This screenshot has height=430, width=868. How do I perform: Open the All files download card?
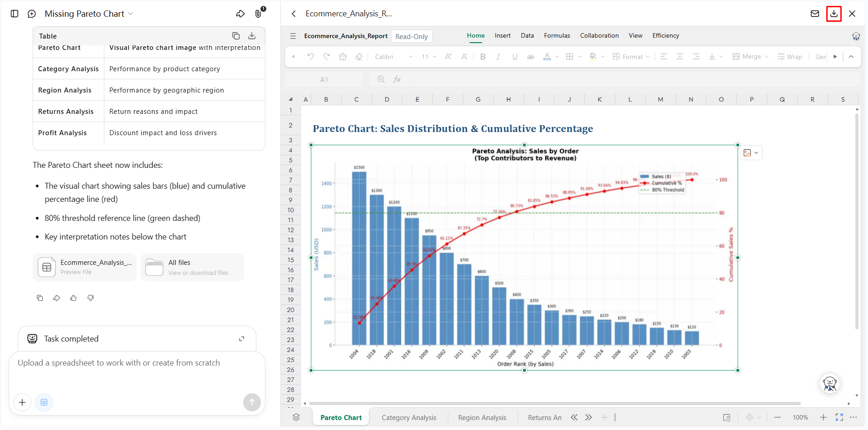click(192, 267)
